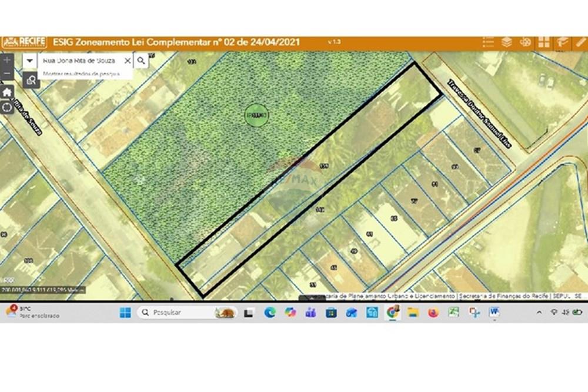Return to default map extent (home)
Viewport: 588px width, 392px height.
coord(7,92)
